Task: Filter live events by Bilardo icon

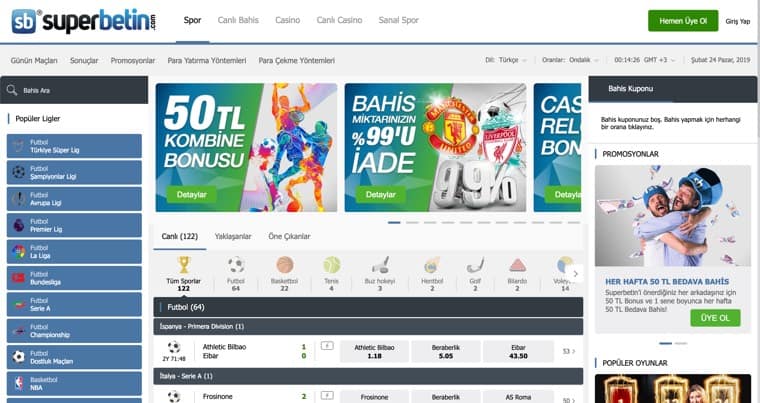Action: tap(517, 265)
